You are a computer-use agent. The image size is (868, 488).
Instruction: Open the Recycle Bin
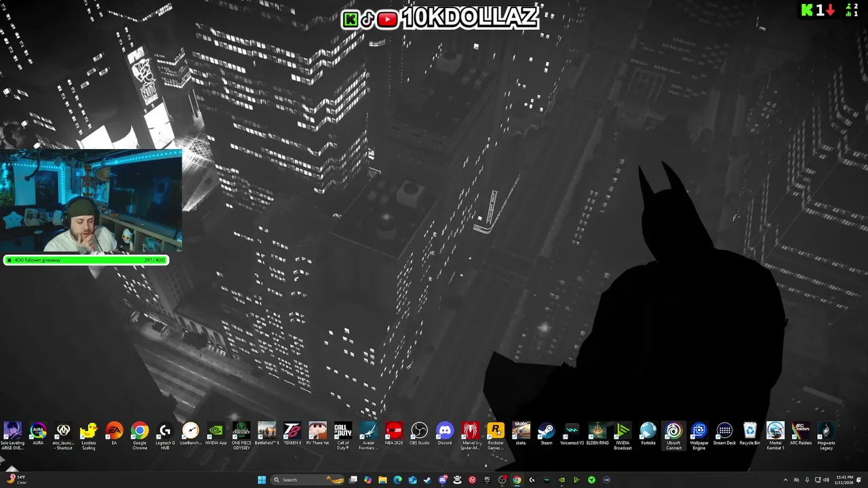tap(750, 434)
